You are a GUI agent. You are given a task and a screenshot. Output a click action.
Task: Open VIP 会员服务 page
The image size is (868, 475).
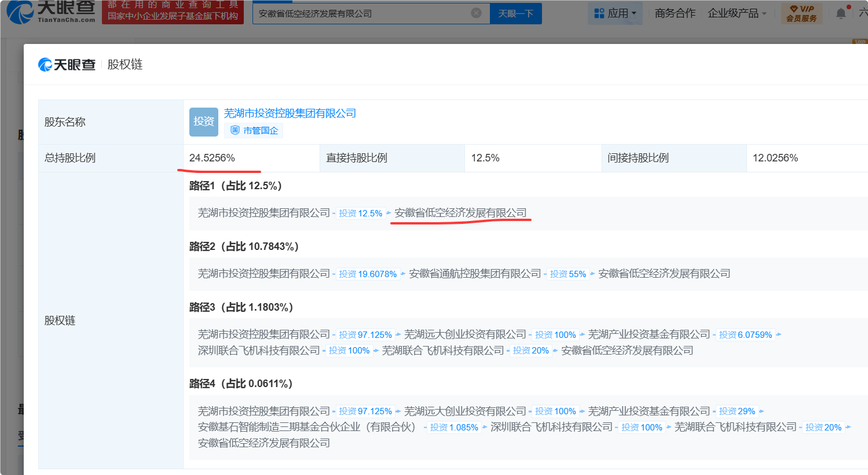pos(801,13)
